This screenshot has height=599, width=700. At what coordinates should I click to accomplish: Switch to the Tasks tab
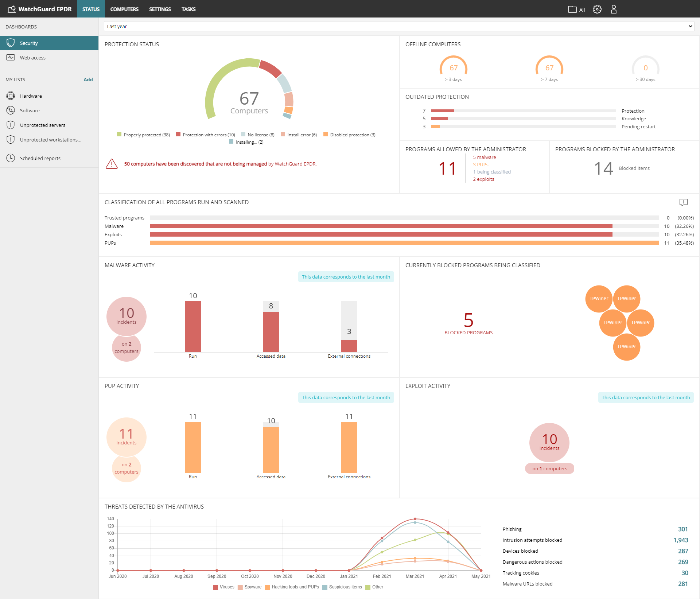tap(188, 9)
